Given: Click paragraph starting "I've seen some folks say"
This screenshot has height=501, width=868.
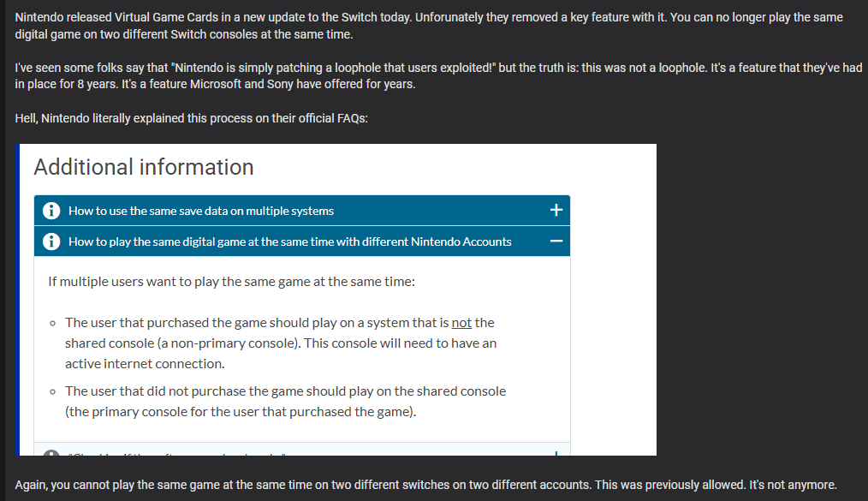Looking at the screenshot, I should 438,76.
